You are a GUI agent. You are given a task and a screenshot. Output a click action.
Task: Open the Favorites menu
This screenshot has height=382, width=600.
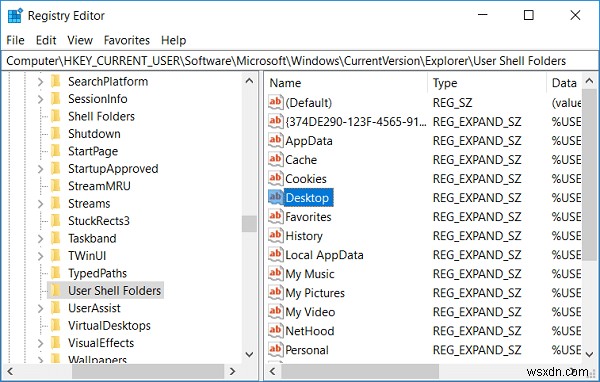127,40
